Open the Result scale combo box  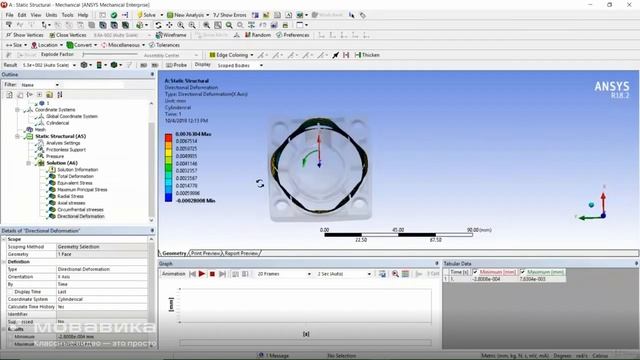[49, 65]
